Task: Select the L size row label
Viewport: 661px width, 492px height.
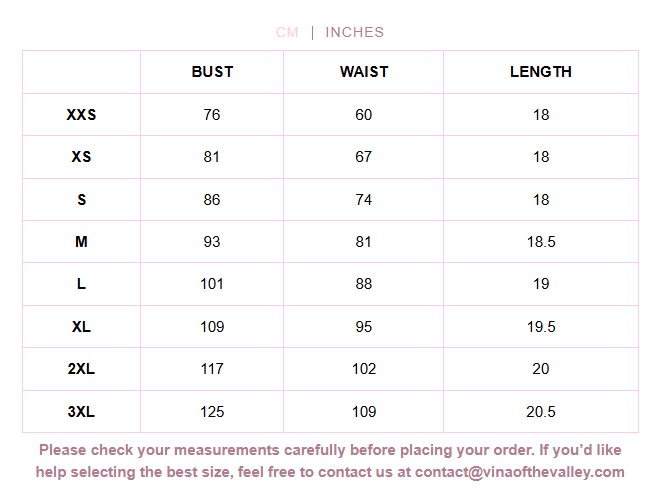Action: pyautogui.click(x=81, y=284)
